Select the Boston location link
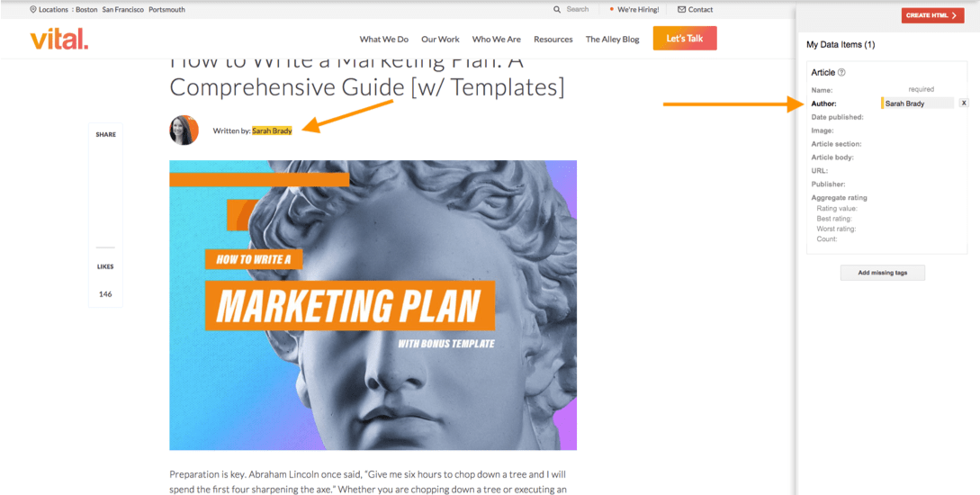The height and width of the screenshot is (495, 980). (86, 9)
